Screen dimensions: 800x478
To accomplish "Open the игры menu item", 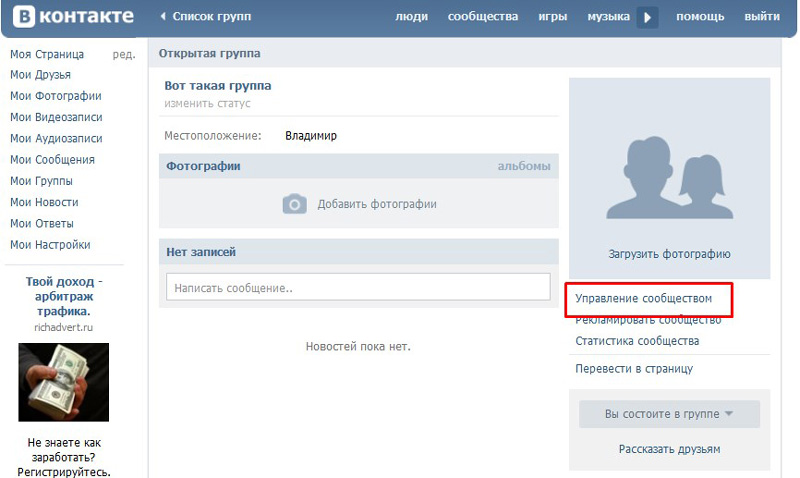I will [x=553, y=16].
